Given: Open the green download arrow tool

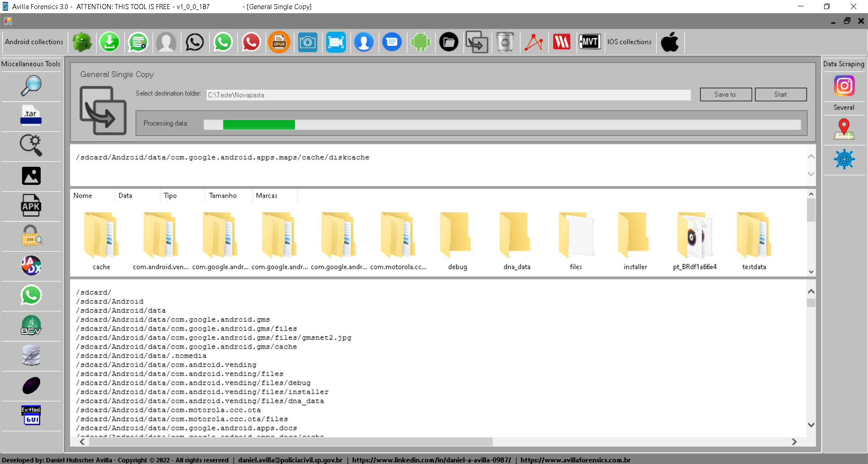Looking at the screenshot, I should pos(109,42).
